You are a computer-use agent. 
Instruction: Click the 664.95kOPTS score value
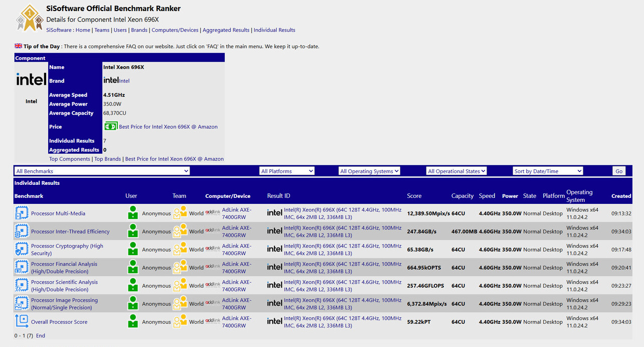click(x=425, y=268)
